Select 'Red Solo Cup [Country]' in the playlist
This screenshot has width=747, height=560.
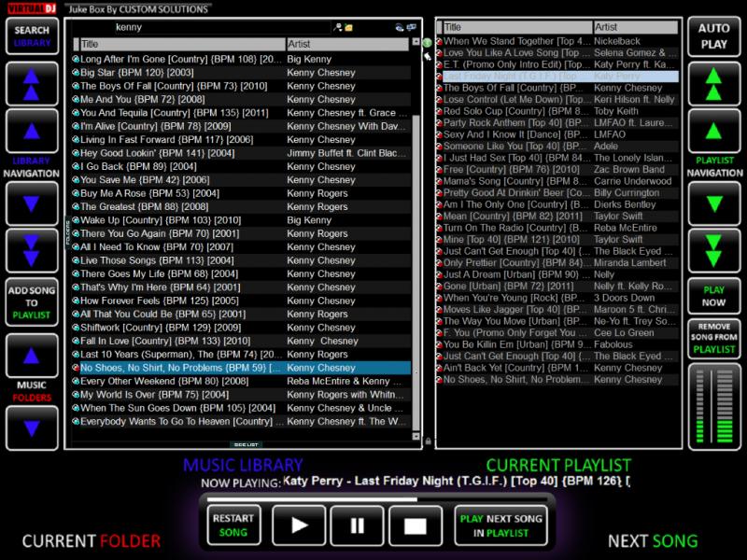557,111
